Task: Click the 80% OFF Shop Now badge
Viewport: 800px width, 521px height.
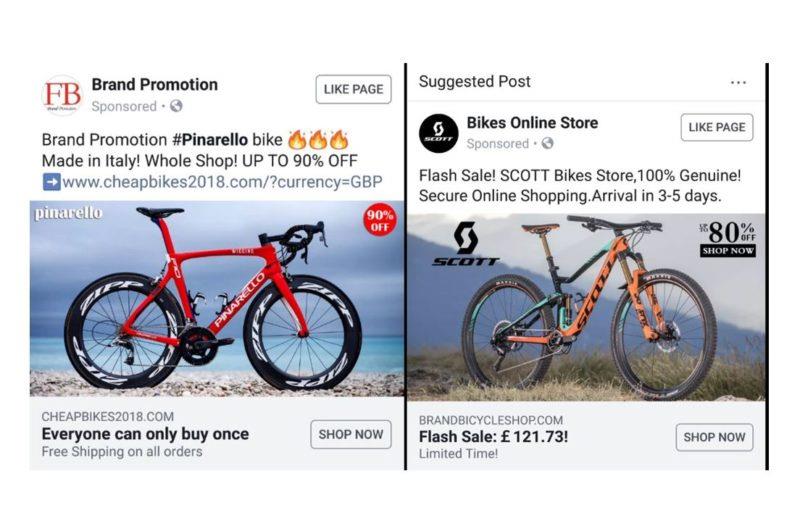Action: [x=727, y=239]
